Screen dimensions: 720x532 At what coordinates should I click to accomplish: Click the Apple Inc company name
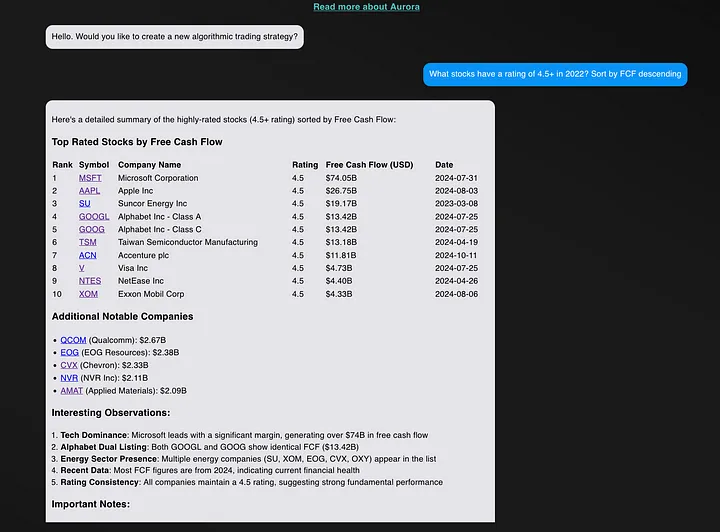pos(135,191)
